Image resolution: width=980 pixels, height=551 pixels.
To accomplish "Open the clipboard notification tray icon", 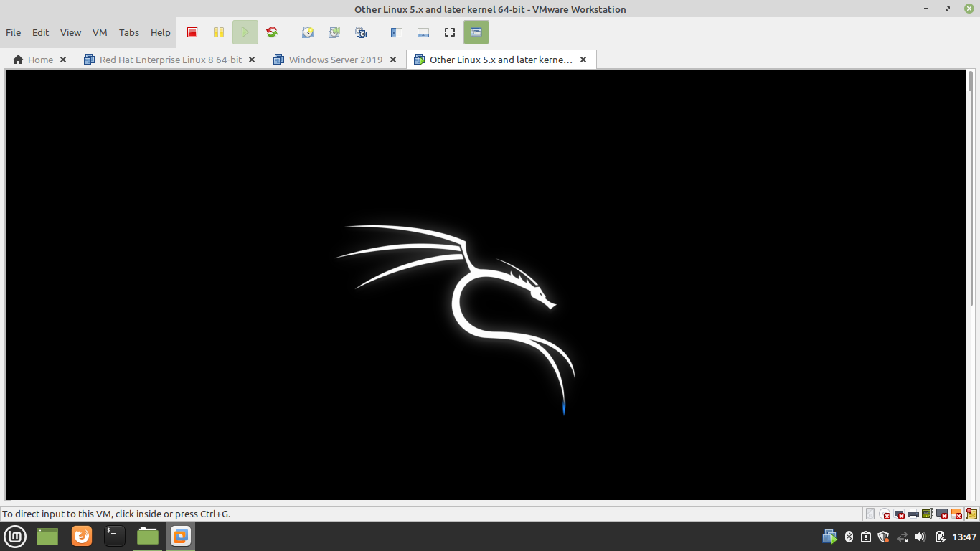I will point(866,537).
